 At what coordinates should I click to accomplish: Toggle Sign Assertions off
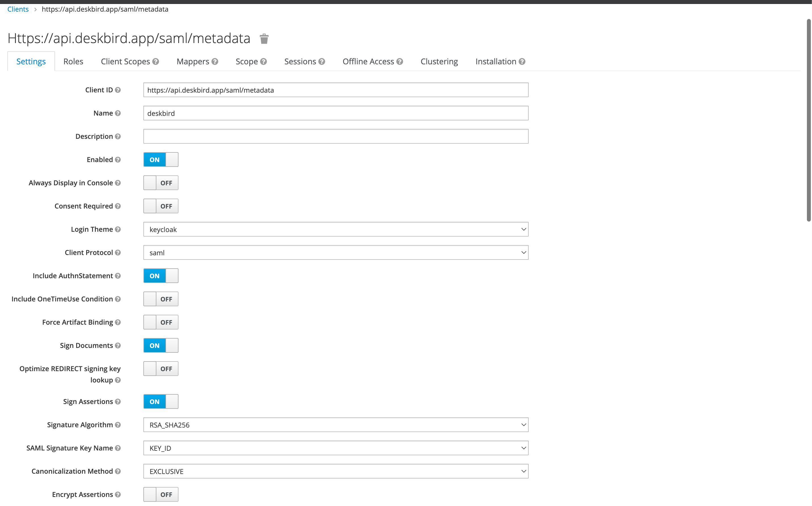point(161,401)
